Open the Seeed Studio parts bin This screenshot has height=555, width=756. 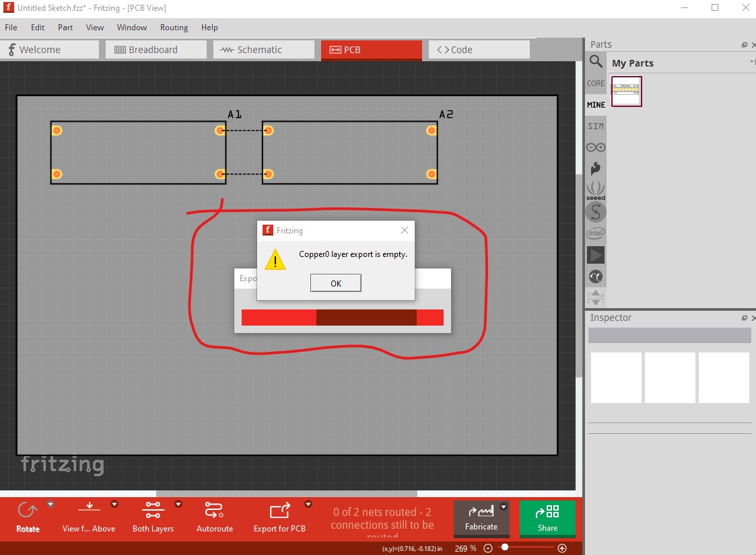[596, 190]
